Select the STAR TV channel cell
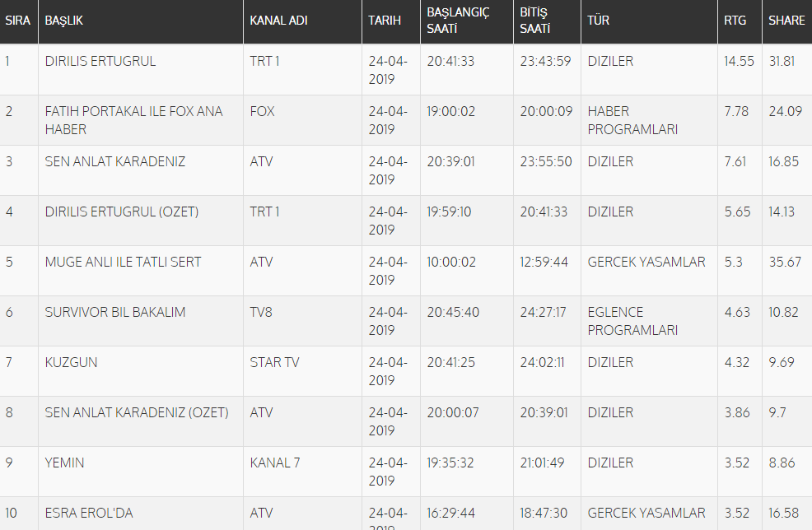 [x=274, y=362]
